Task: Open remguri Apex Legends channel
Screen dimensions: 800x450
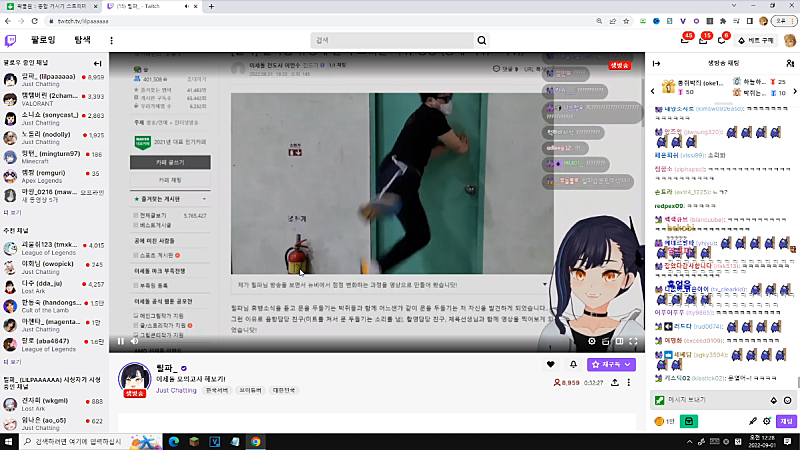Action: pos(54,177)
